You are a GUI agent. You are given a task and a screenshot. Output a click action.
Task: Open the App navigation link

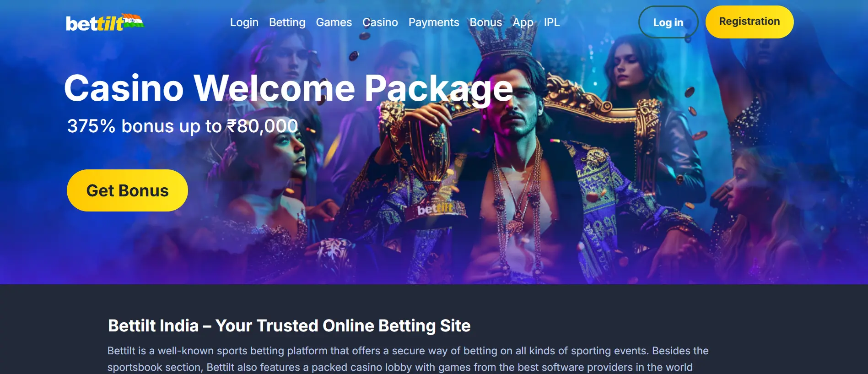pyautogui.click(x=523, y=22)
